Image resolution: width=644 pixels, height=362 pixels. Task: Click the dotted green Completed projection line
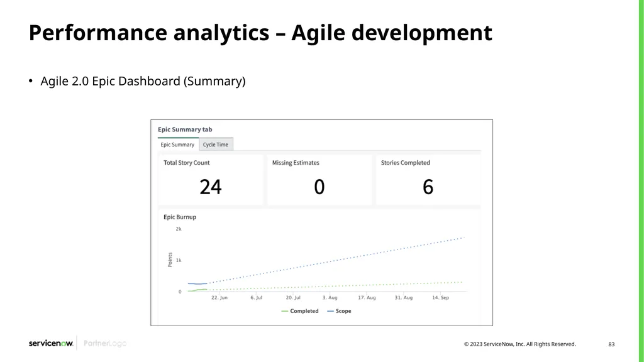[335, 286]
